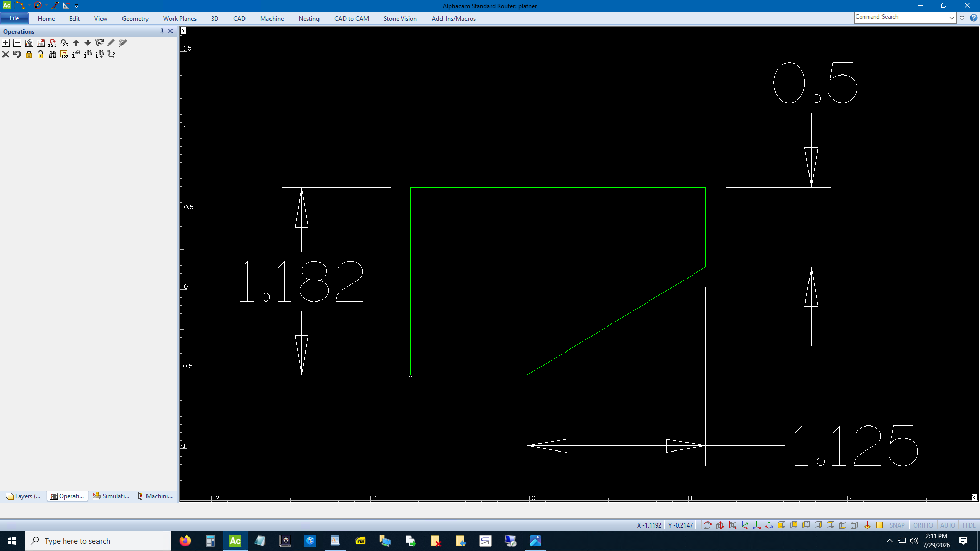The width and height of the screenshot is (980, 551).
Task: Click the undo arrow in Operations panel
Action: point(17,54)
